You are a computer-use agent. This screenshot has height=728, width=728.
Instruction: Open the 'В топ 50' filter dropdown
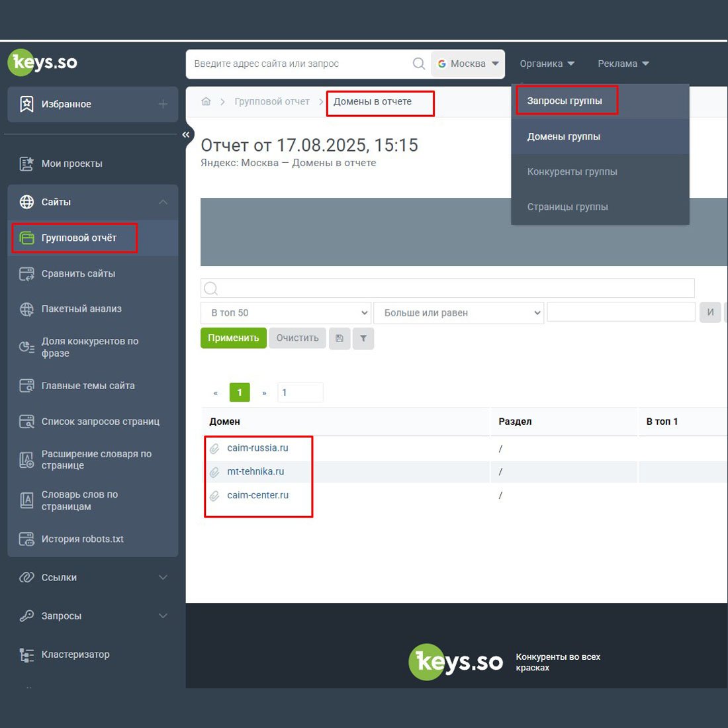coord(285,313)
